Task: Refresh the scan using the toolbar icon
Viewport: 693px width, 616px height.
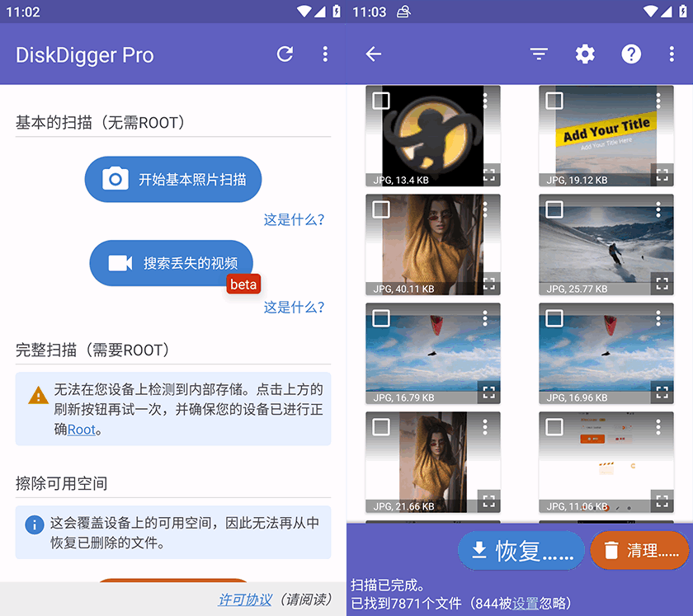Action: 285,54
